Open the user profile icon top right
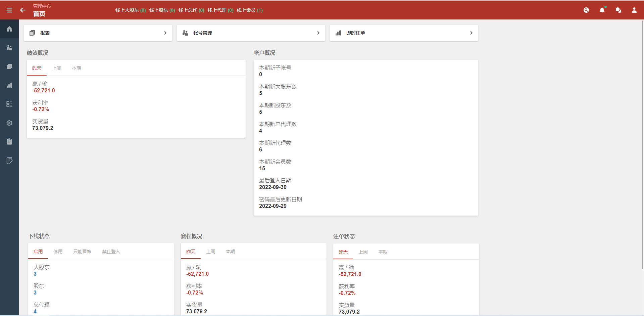This screenshot has width=644, height=316. tap(634, 10)
